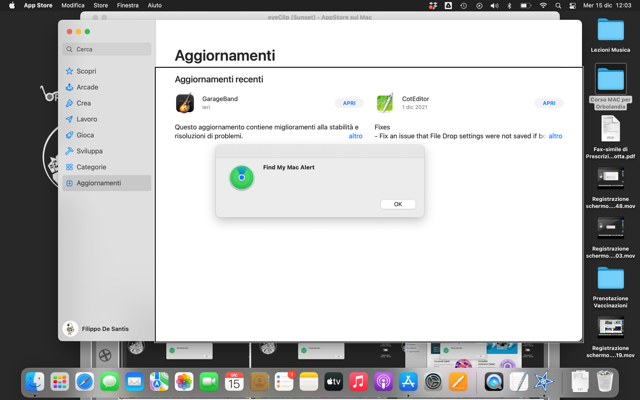The height and width of the screenshot is (400, 640).
Task: Click the date and time in the menu bar
Action: click(x=607, y=5)
